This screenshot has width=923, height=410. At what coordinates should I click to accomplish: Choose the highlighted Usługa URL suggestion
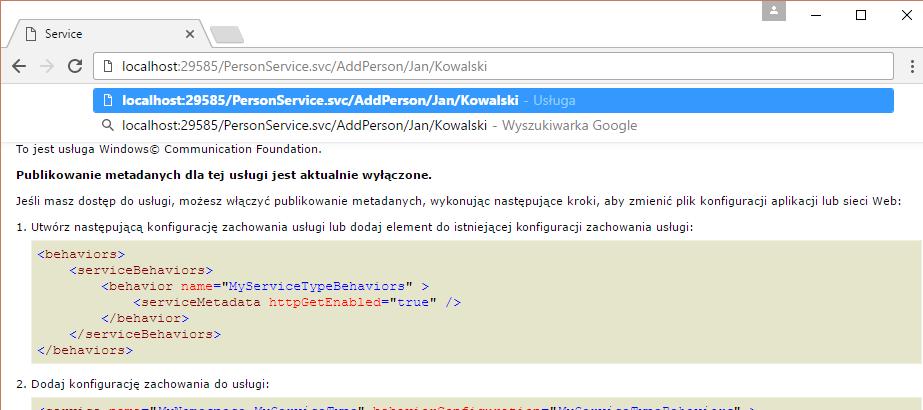[493, 101]
